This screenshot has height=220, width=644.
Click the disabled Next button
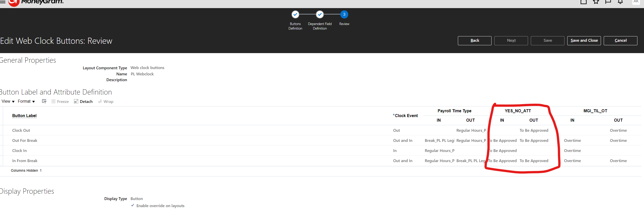(x=511, y=40)
